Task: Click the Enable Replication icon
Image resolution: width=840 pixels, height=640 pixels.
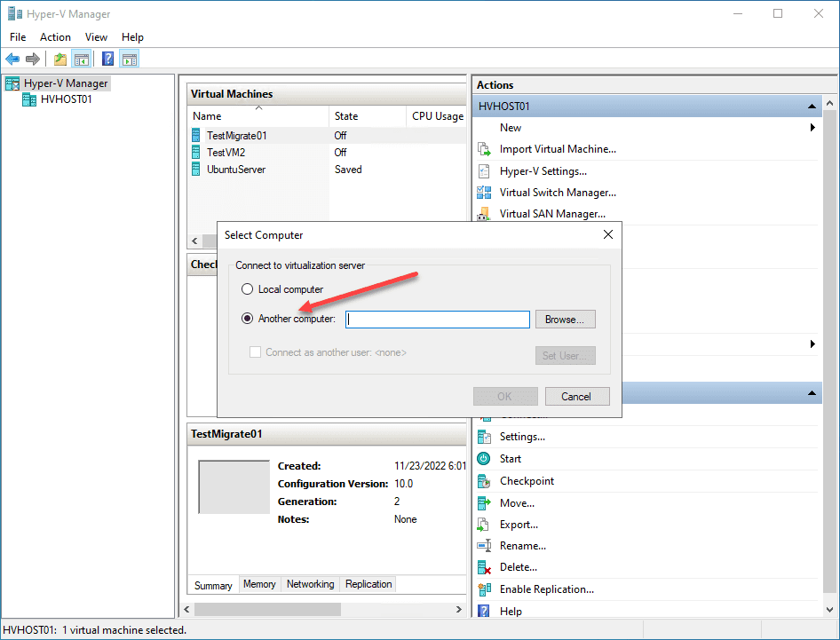Action: (484, 589)
